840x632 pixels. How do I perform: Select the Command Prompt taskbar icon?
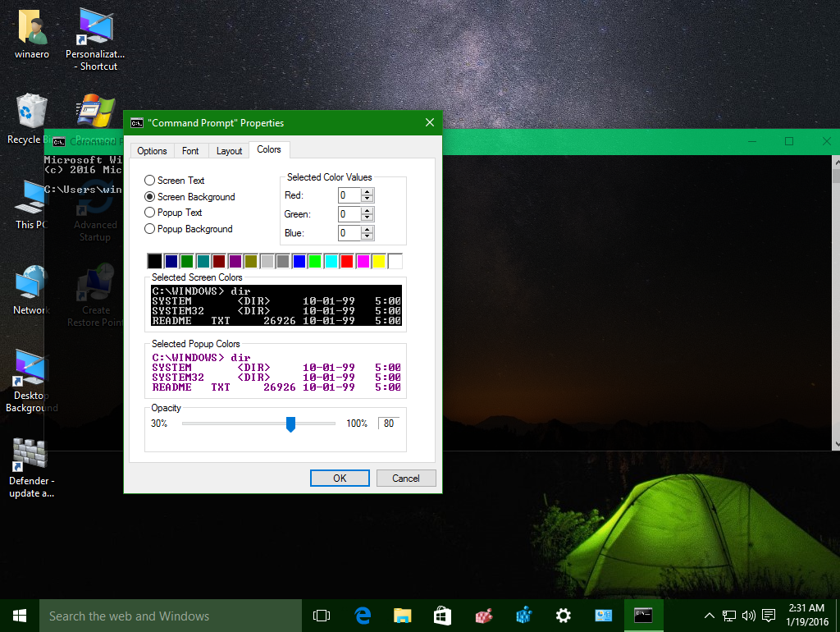[644, 615]
